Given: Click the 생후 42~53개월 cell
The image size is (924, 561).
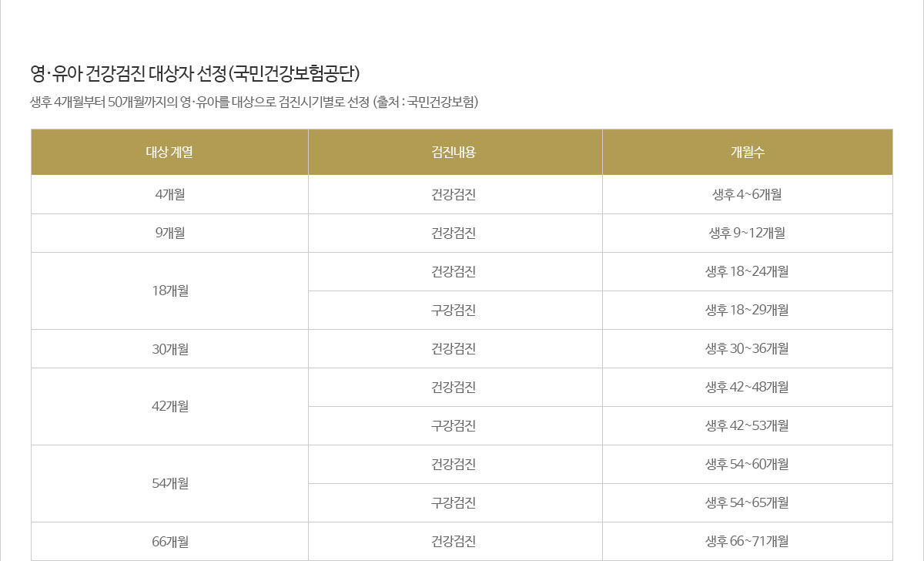Looking at the screenshot, I should point(747,425).
